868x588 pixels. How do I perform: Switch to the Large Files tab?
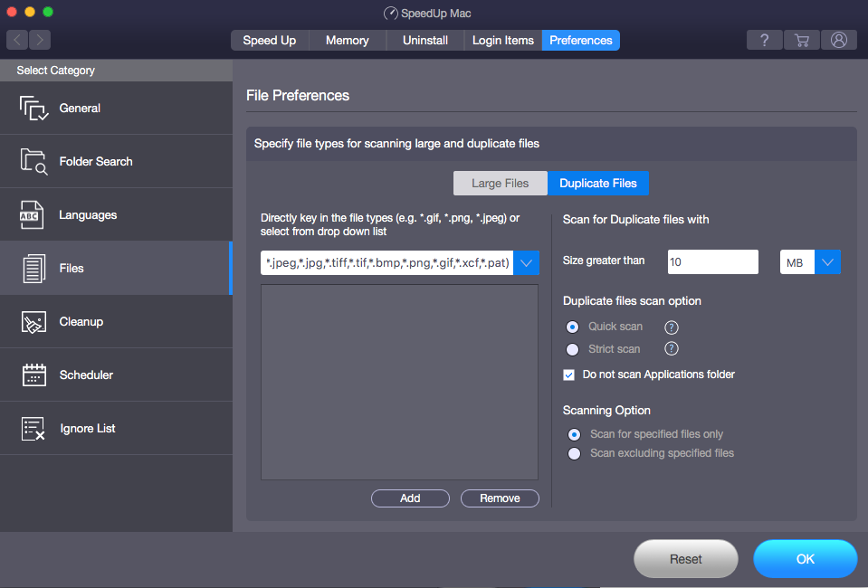500,183
